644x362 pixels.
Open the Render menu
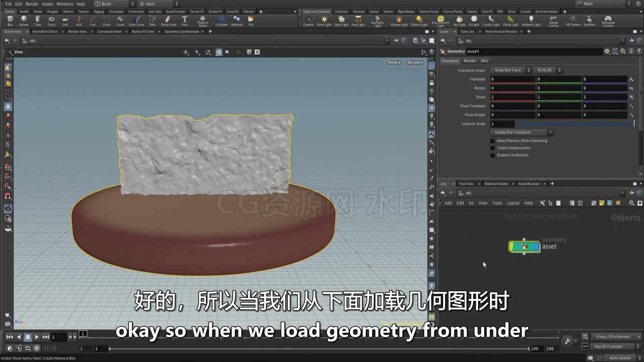32,4
